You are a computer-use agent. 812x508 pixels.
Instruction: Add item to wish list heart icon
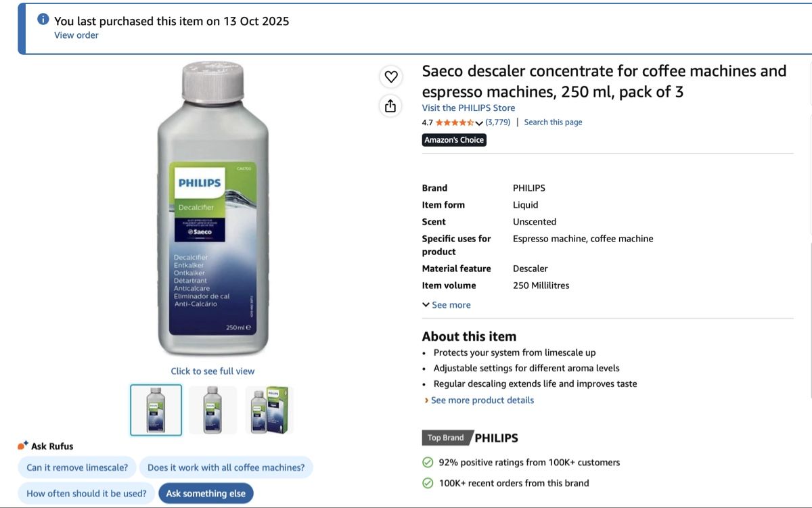(x=391, y=76)
